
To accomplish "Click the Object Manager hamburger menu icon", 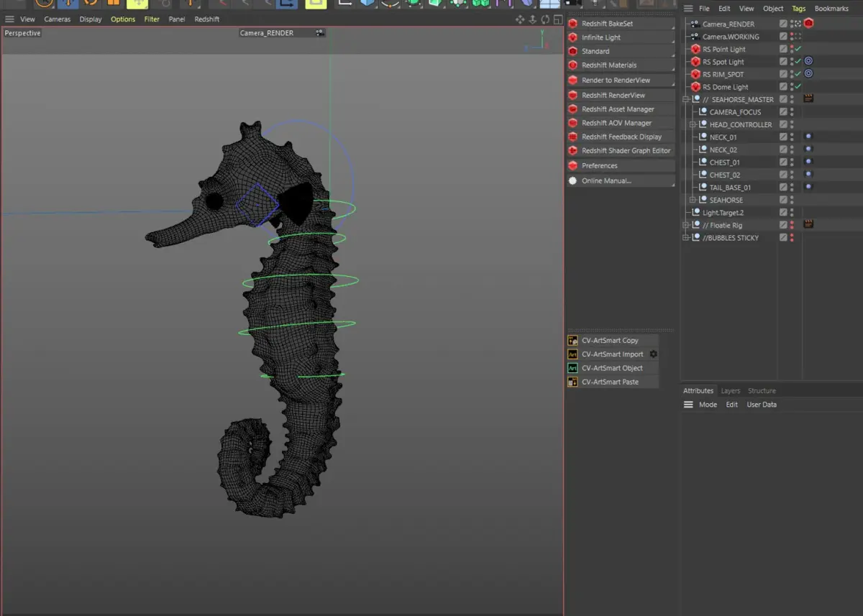I will [688, 9].
